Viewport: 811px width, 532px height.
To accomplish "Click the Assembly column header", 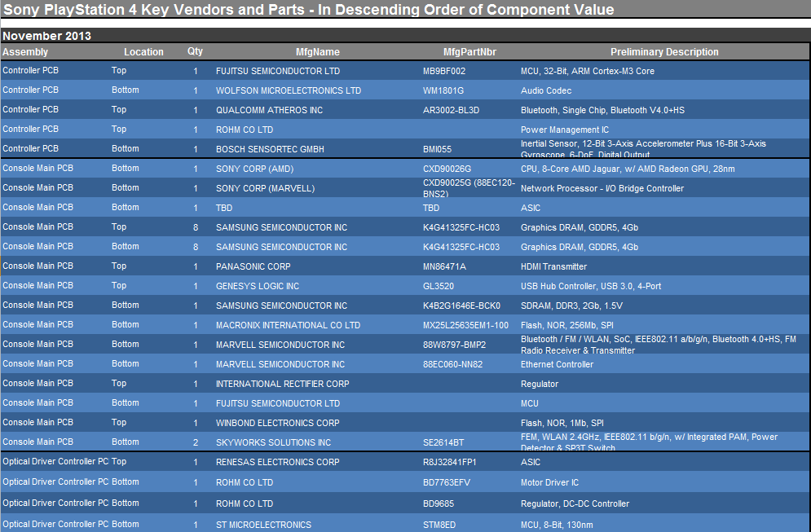I will (25, 52).
